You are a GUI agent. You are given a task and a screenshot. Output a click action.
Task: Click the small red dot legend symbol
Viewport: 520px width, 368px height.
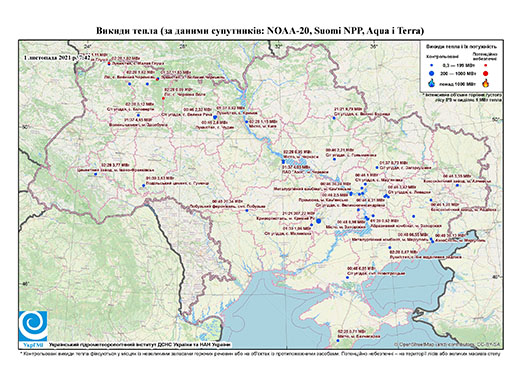[x=486, y=65]
